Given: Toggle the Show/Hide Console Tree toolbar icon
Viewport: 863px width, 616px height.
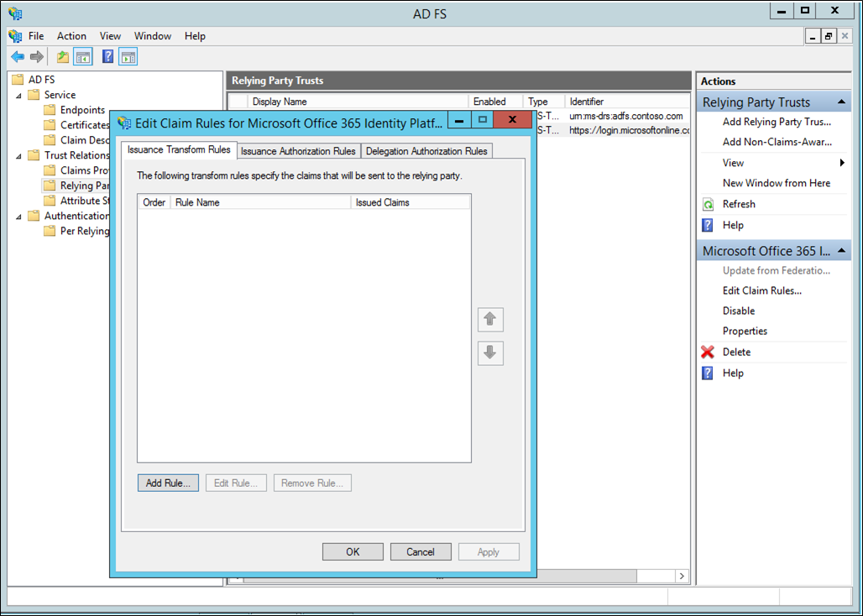Looking at the screenshot, I should 82,56.
